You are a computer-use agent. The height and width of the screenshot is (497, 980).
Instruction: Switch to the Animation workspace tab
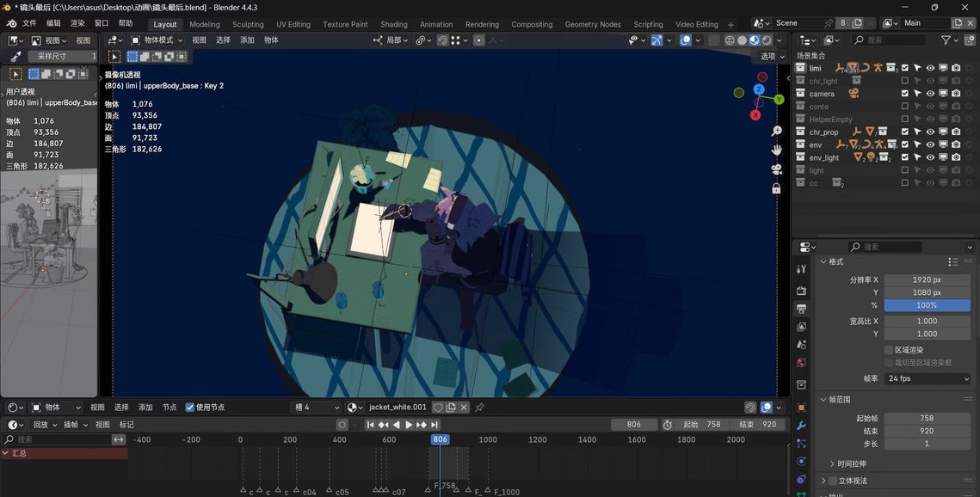click(436, 24)
